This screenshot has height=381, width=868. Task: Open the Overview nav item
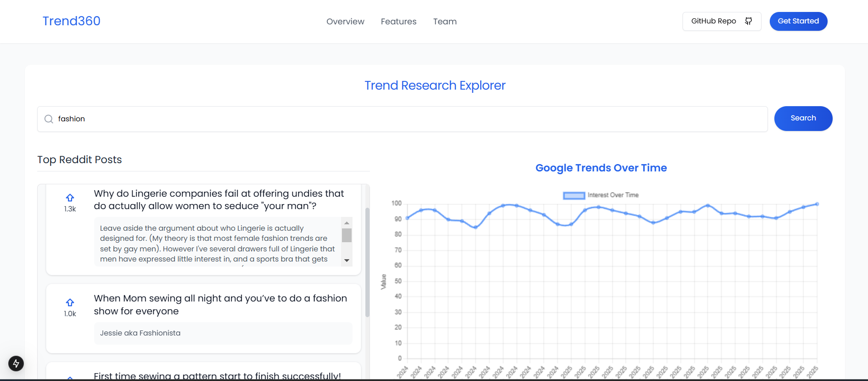pos(345,22)
